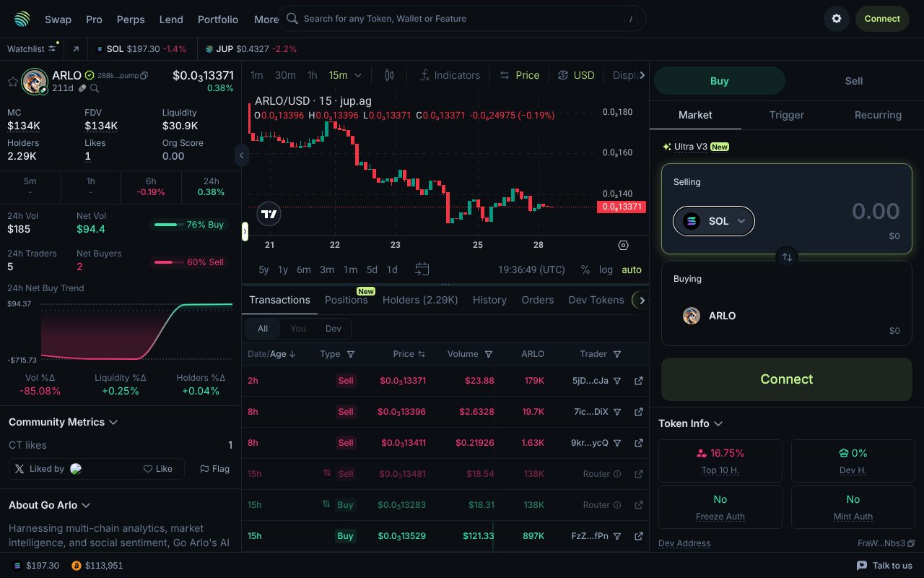924x578 pixels.
Task: Click the swap direction arrows between Selling and Buying
Action: [787, 256]
